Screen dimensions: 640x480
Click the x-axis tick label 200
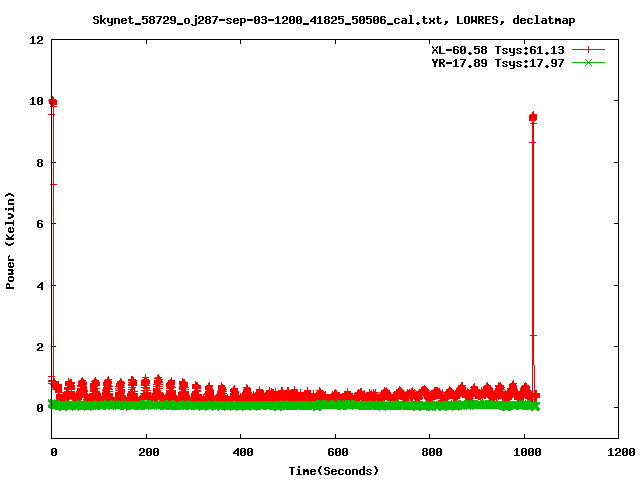[x=146, y=453]
